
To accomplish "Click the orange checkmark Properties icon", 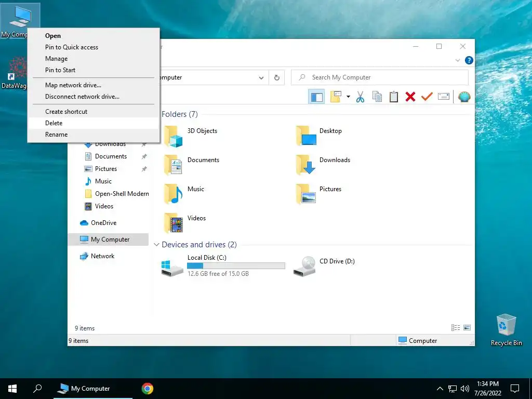I will pos(427,97).
